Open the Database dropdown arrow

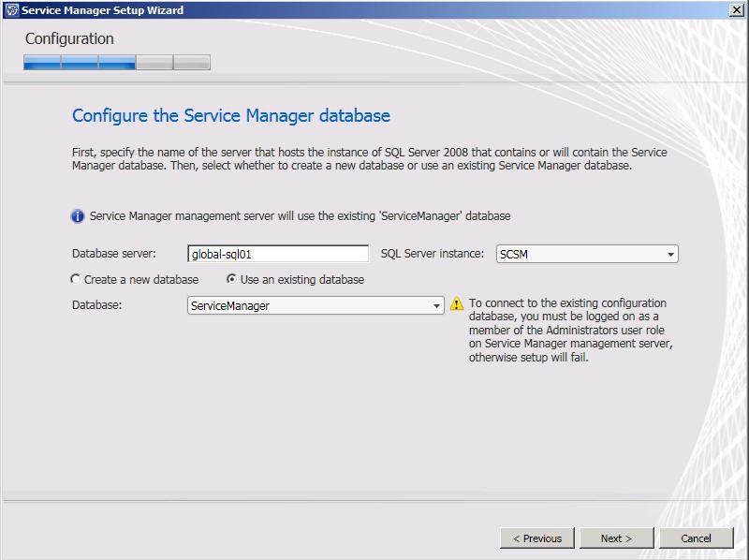click(436, 306)
